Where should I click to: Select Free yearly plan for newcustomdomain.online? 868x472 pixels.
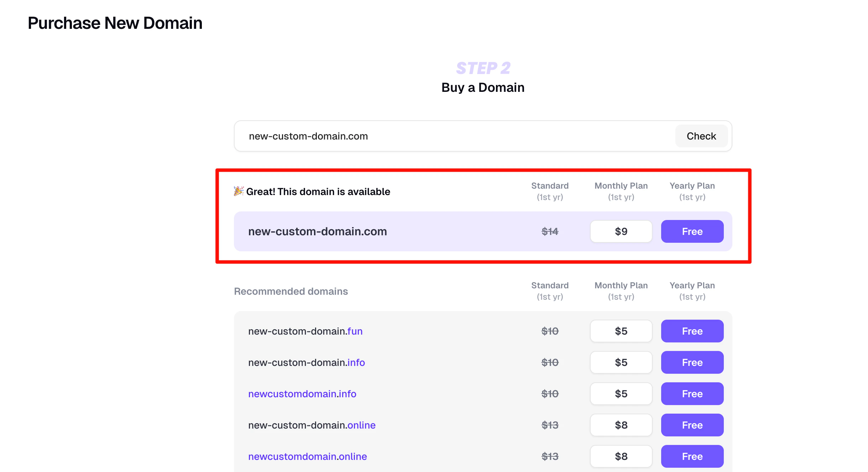pyautogui.click(x=692, y=456)
